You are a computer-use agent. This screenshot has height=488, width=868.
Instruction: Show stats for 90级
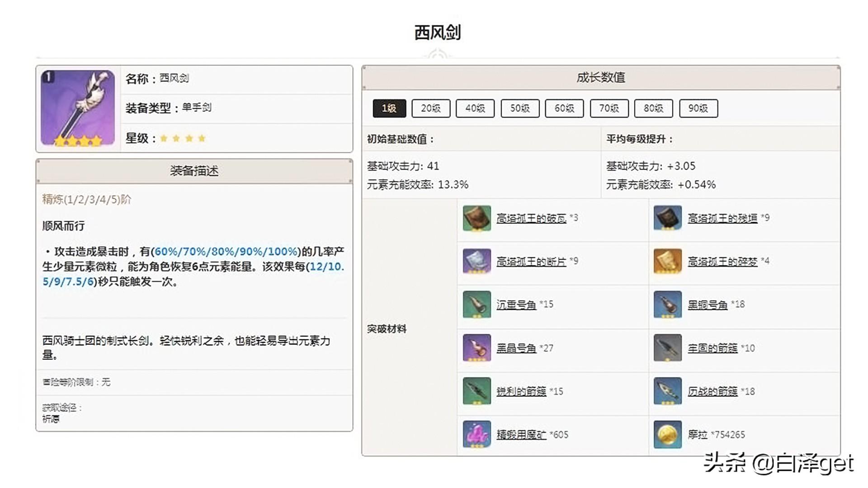698,108
